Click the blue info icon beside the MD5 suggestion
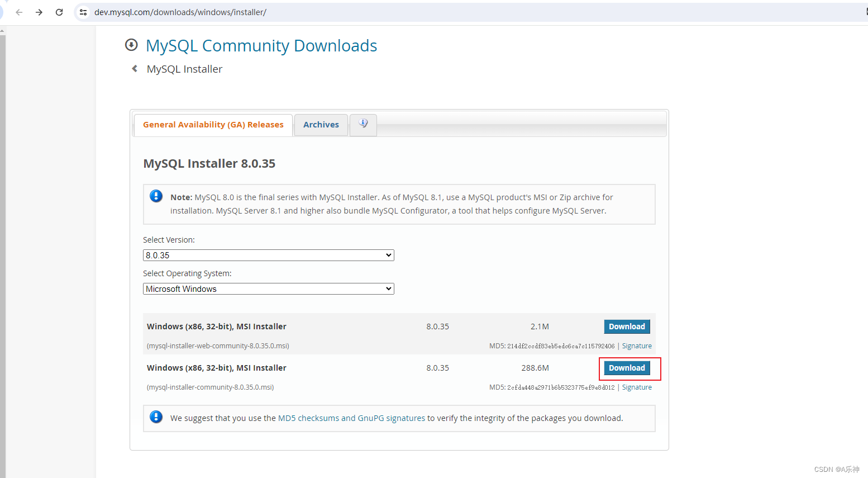Screen dimensions: 868x478 [x=156, y=417]
